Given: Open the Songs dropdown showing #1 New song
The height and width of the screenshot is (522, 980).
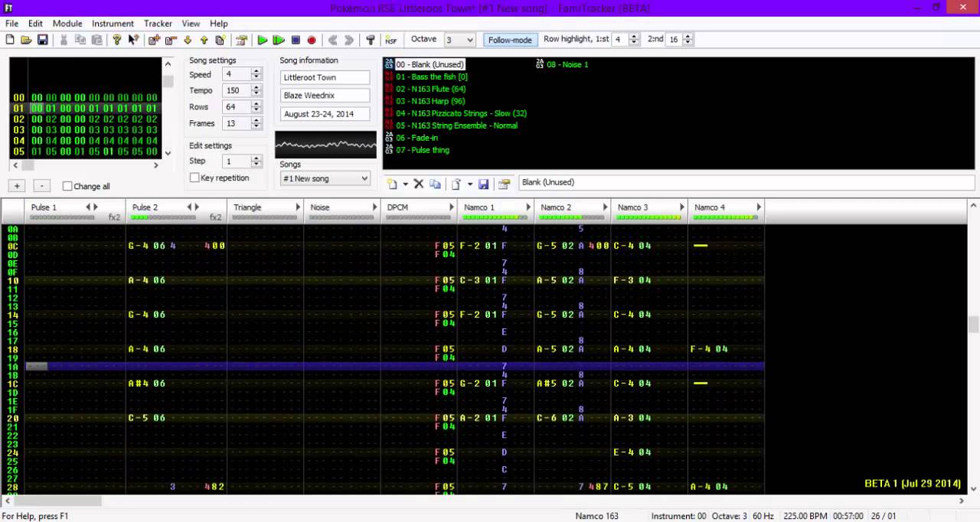Looking at the screenshot, I should click(325, 178).
